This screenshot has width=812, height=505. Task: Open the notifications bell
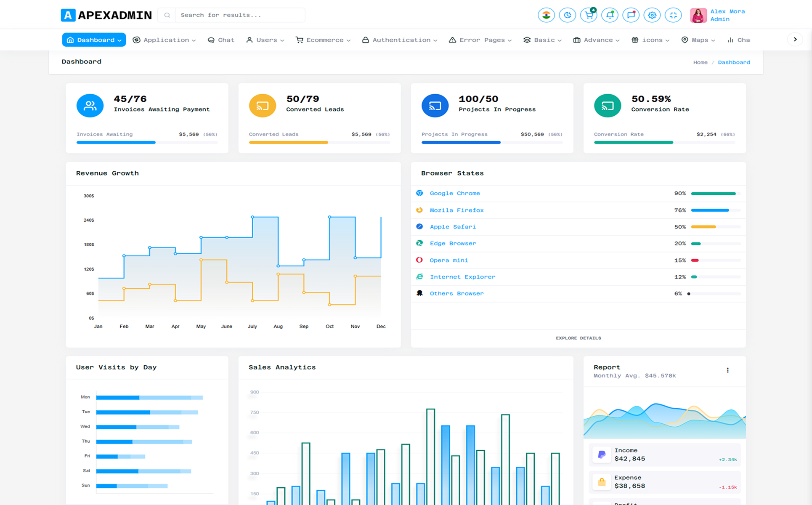point(610,15)
